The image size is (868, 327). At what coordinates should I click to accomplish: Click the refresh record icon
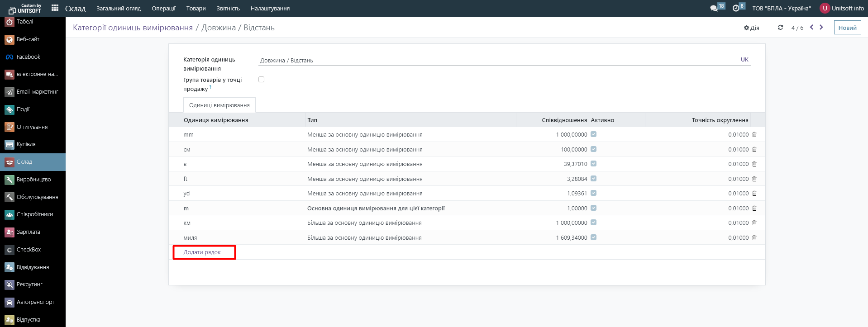[780, 28]
